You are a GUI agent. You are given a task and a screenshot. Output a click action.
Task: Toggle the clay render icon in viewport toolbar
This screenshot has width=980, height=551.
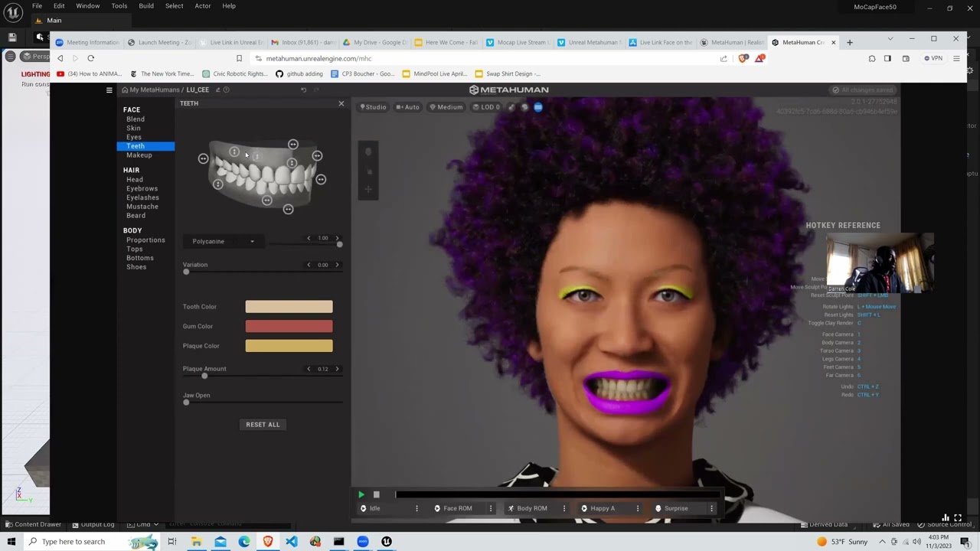[x=512, y=107]
